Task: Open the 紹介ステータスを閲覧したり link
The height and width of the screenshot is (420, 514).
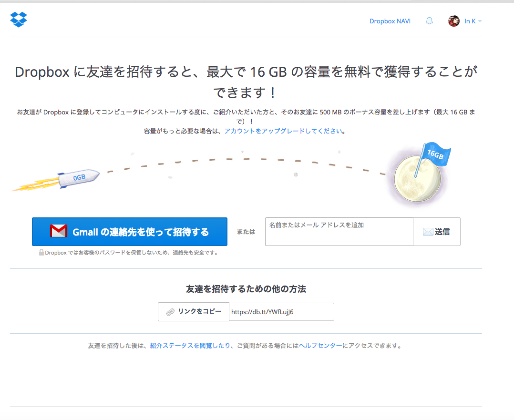Action: (190, 346)
